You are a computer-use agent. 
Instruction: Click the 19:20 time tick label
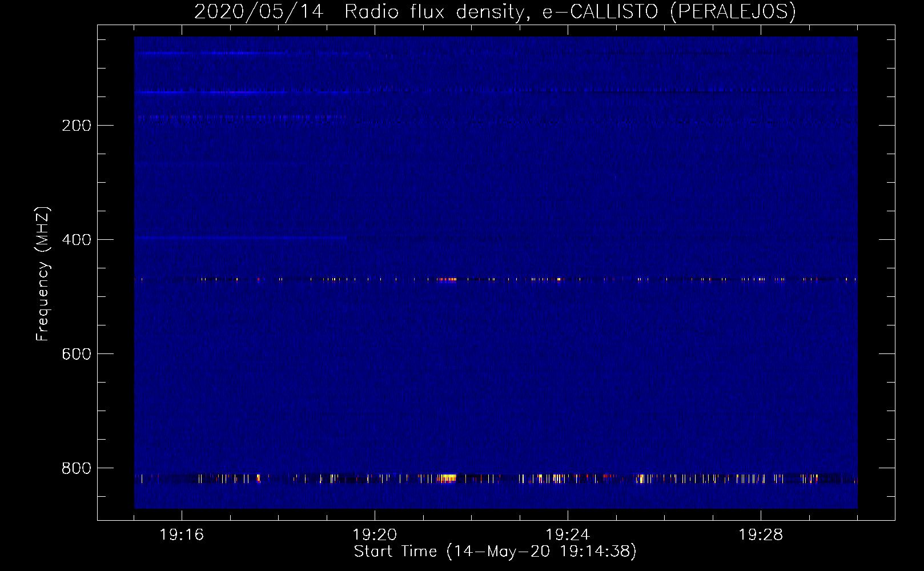pyautogui.click(x=375, y=535)
